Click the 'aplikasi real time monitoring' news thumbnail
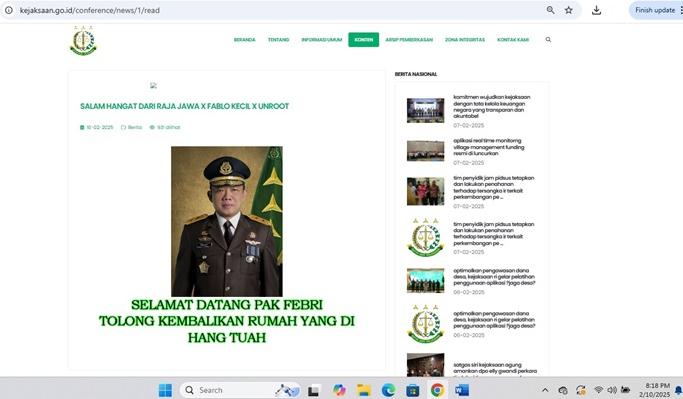 click(426, 151)
